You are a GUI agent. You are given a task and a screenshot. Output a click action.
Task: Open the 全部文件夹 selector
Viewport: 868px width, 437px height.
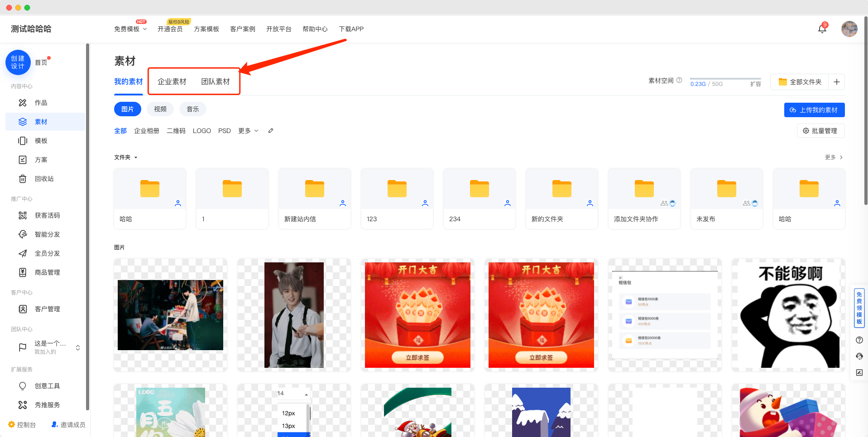800,82
